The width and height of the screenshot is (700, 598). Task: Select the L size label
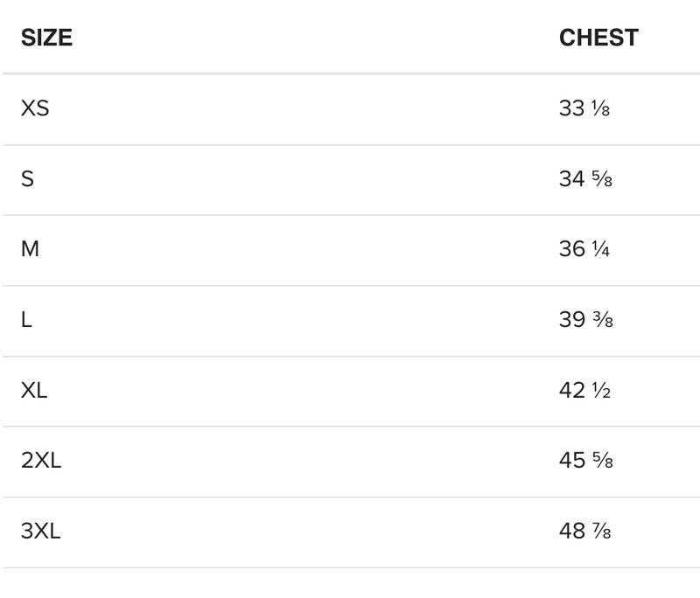(x=26, y=320)
